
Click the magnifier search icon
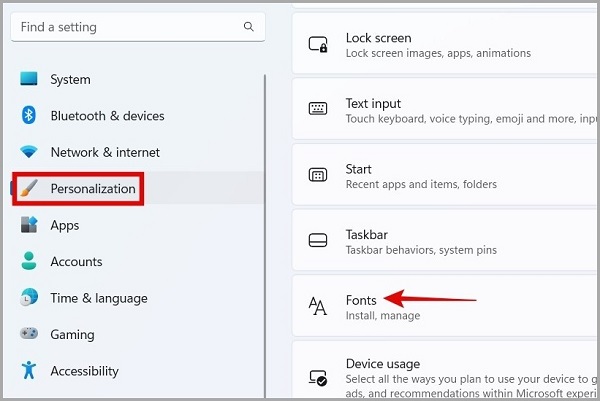tap(249, 26)
